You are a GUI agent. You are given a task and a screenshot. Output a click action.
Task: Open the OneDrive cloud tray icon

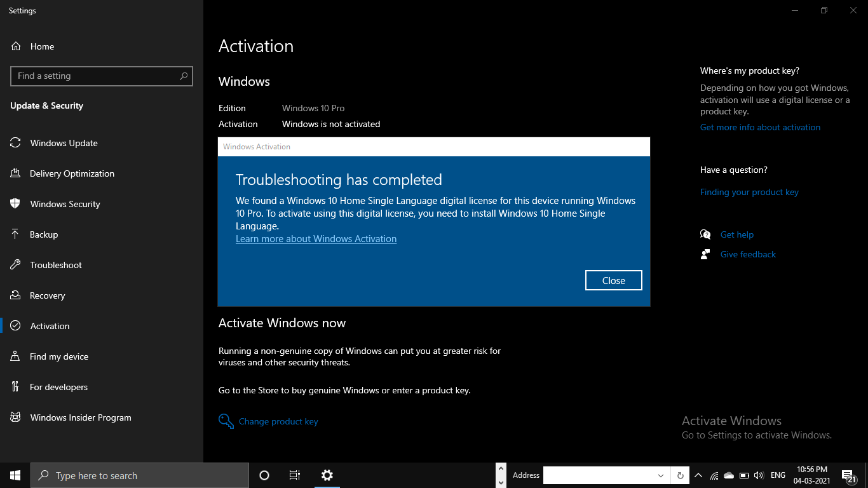729,475
